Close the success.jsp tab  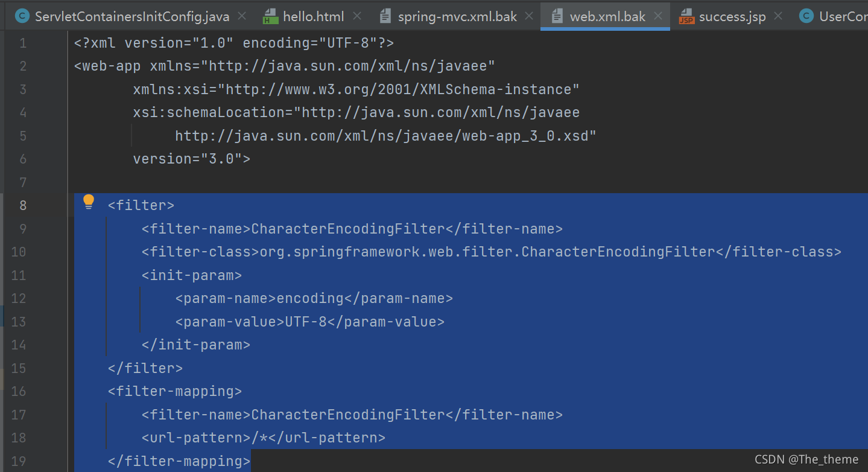coord(778,16)
